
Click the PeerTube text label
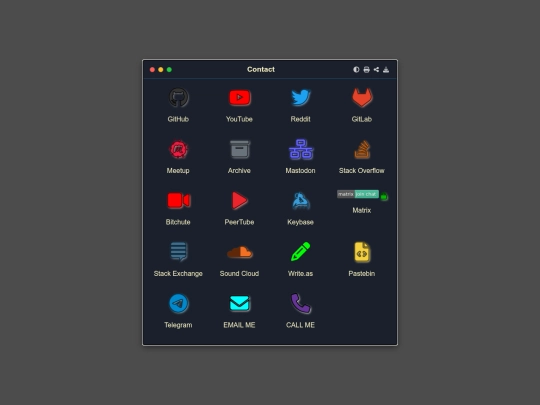pyautogui.click(x=239, y=222)
